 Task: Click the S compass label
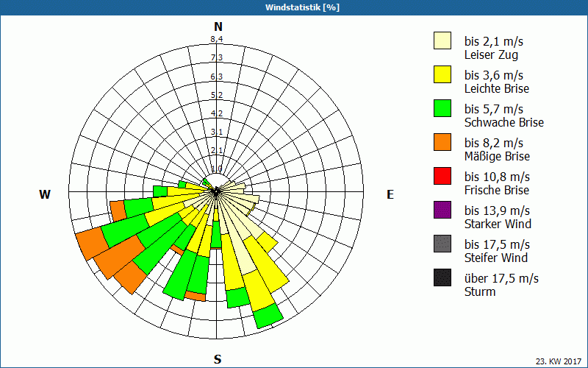[x=218, y=359]
